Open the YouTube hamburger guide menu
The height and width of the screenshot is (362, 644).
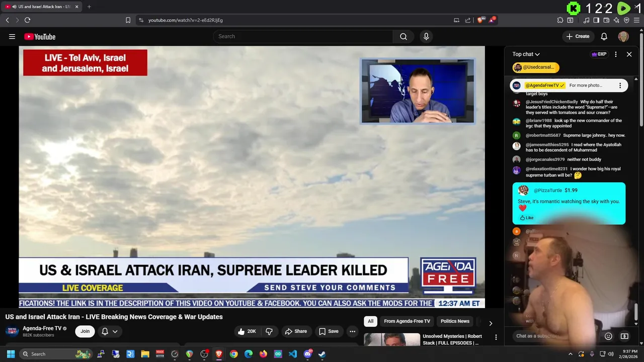point(12,36)
